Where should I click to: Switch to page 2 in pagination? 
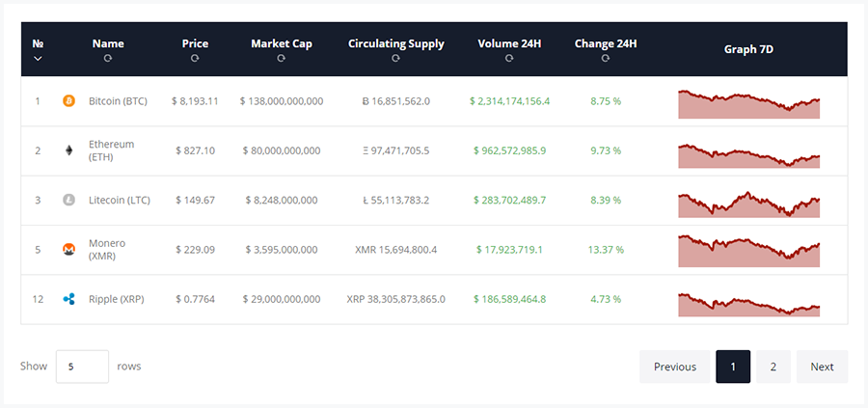click(x=773, y=367)
